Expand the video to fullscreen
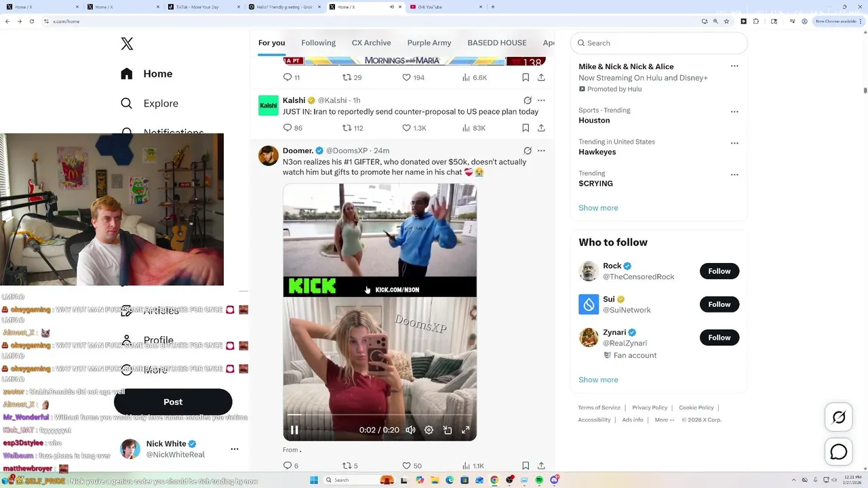 coord(466,430)
